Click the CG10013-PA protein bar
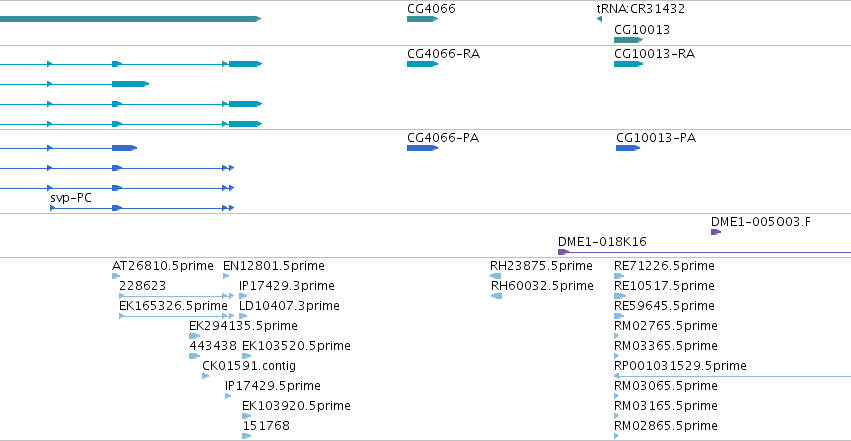 pyautogui.click(x=628, y=148)
